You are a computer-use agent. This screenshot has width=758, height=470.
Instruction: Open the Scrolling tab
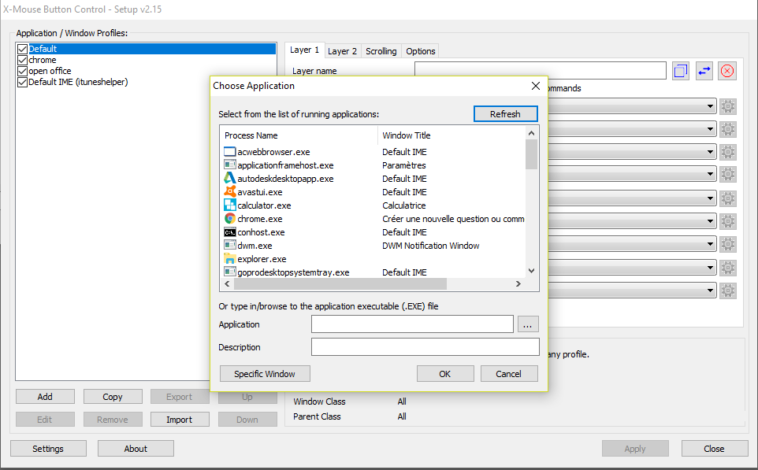coord(381,51)
